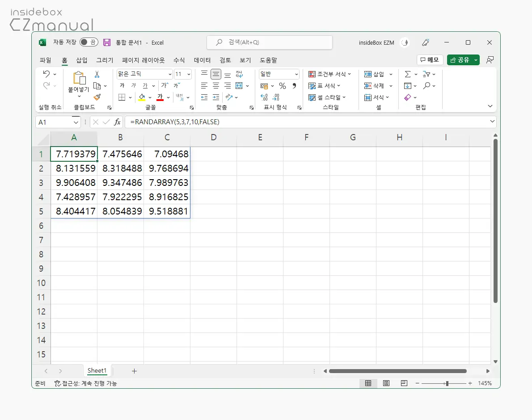Increase font size with the larger 가 icon
Image resolution: width=532 pixels, height=420 pixels.
coord(165,85)
